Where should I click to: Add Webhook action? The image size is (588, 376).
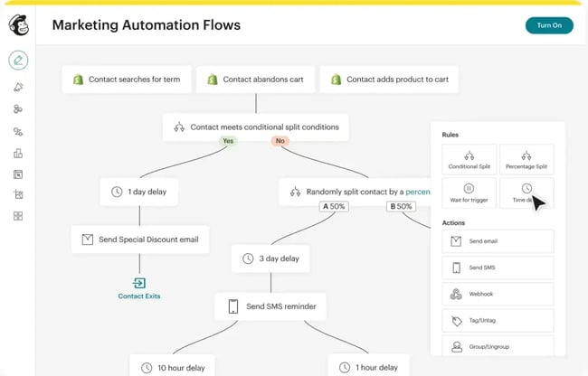click(498, 294)
